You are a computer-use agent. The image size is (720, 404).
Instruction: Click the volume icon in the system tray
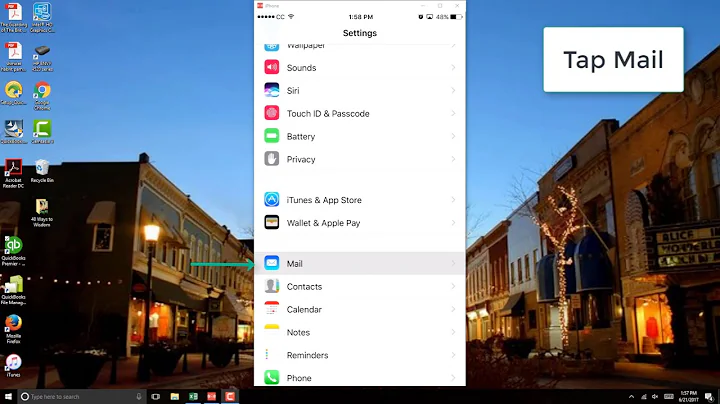point(655,397)
